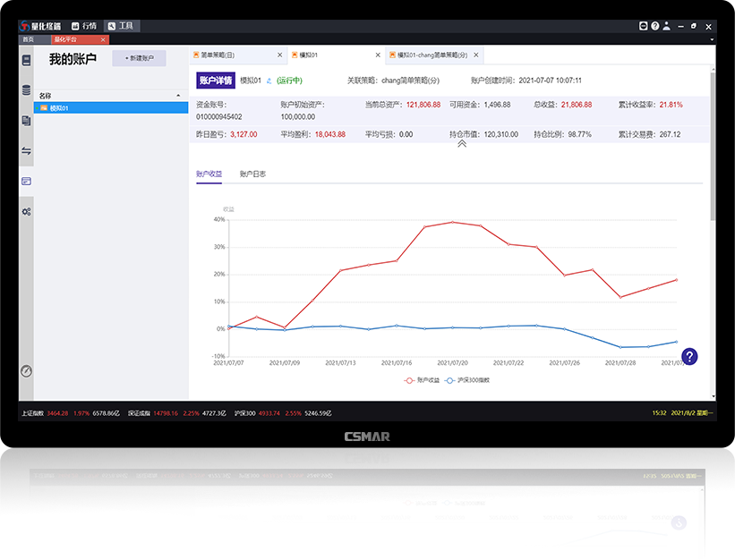Click the compass icon in sidebar

27,370
